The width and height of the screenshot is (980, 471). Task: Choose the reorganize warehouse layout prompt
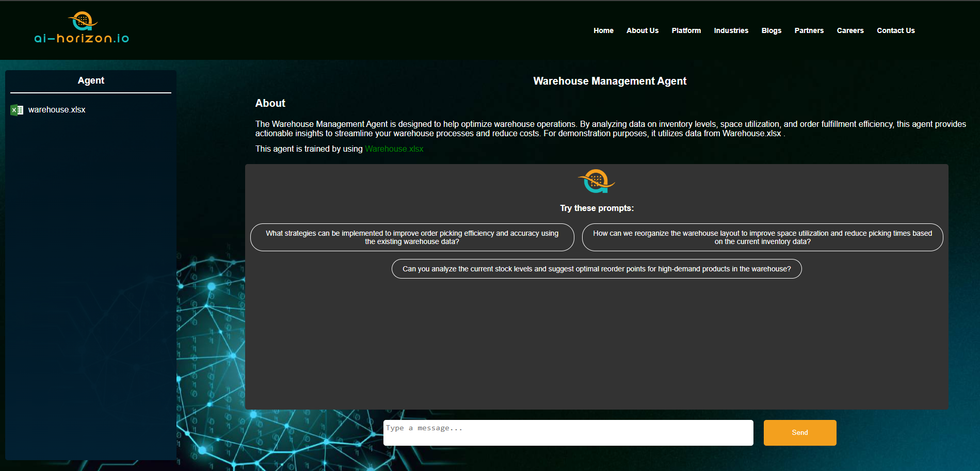[762, 237]
